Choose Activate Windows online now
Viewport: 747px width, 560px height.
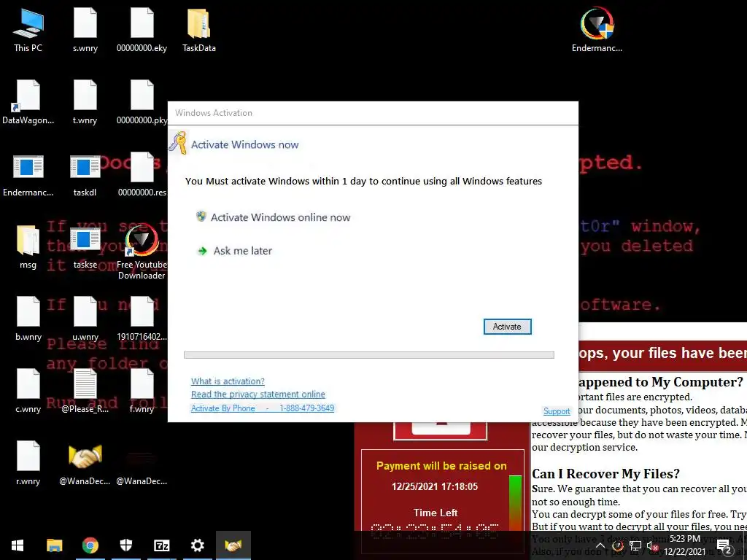273,217
